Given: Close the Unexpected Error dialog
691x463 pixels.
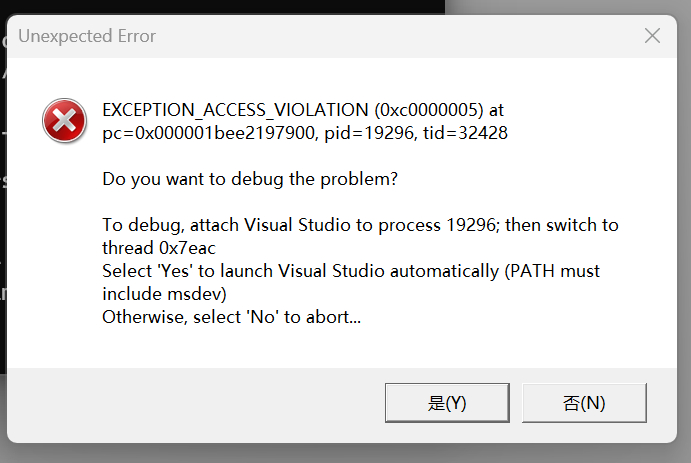Looking at the screenshot, I should tap(652, 36).
